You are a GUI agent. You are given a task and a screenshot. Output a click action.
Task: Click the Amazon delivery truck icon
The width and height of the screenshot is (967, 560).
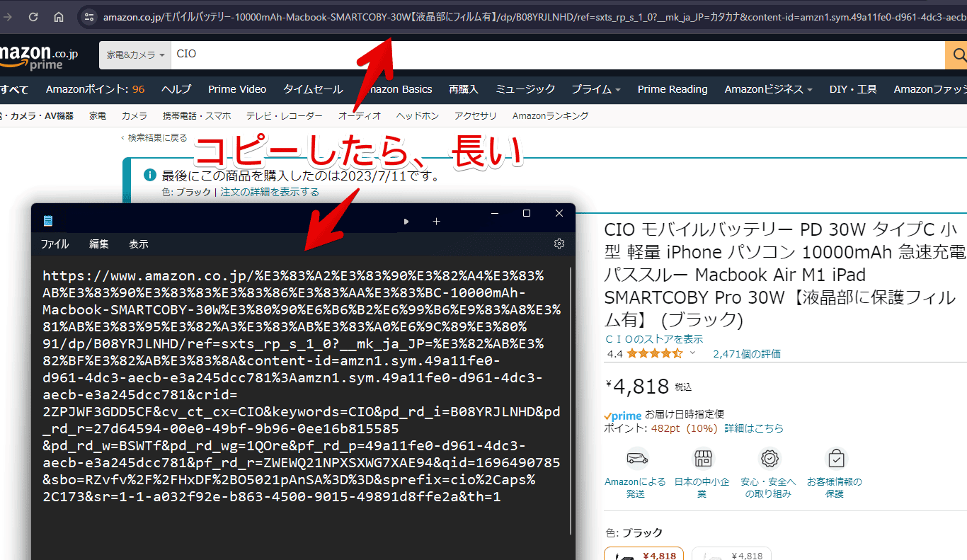637,458
